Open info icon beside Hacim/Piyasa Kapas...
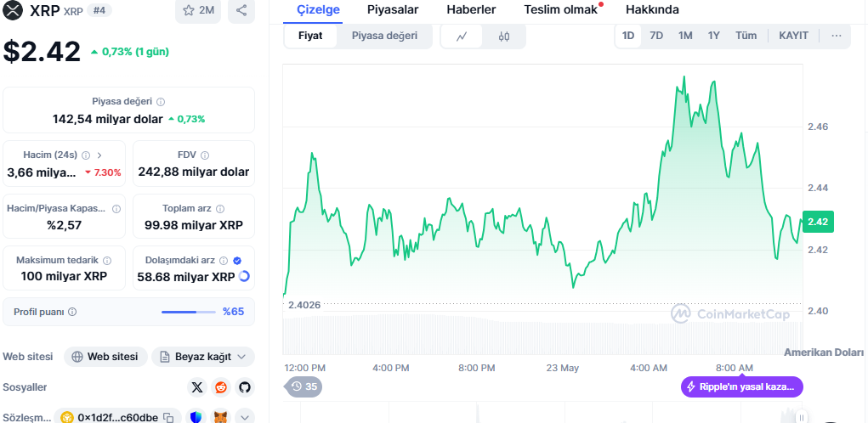The image size is (868, 423). [116, 208]
